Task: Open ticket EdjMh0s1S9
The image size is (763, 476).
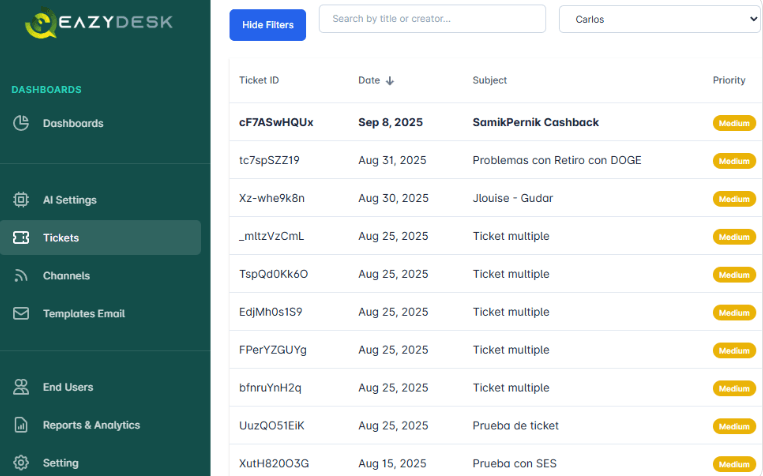Action: tap(271, 312)
